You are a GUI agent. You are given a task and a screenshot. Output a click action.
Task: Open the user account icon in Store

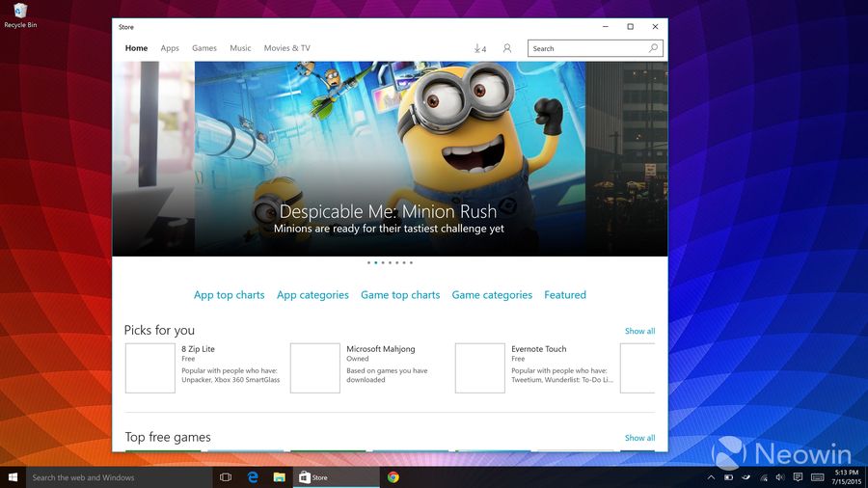pyautogui.click(x=507, y=48)
